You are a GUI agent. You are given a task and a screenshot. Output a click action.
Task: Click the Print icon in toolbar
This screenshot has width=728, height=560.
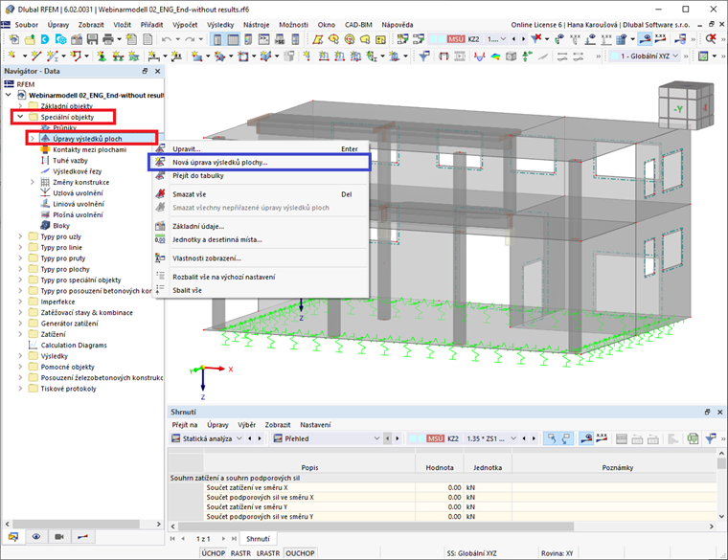coord(108,40)
